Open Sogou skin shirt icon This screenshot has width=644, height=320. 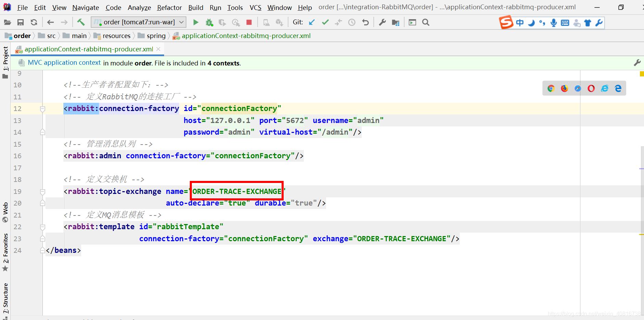(x=588, y=23)
